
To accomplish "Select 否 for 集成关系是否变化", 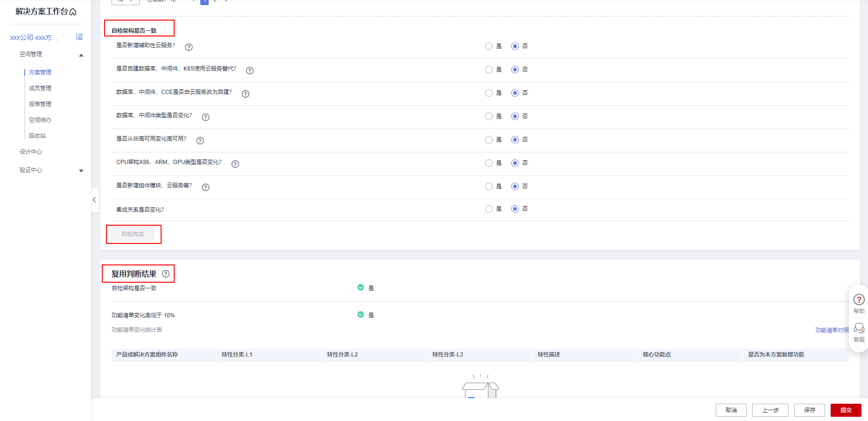I will 515,209.
